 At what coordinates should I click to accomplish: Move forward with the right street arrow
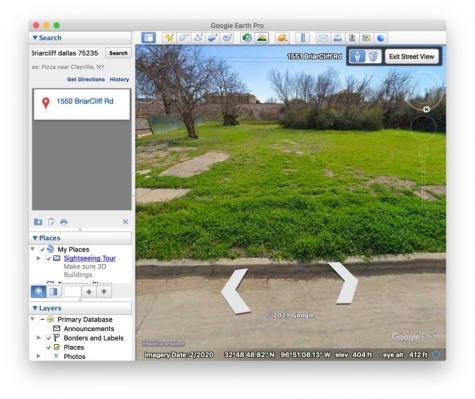[344, 283]
